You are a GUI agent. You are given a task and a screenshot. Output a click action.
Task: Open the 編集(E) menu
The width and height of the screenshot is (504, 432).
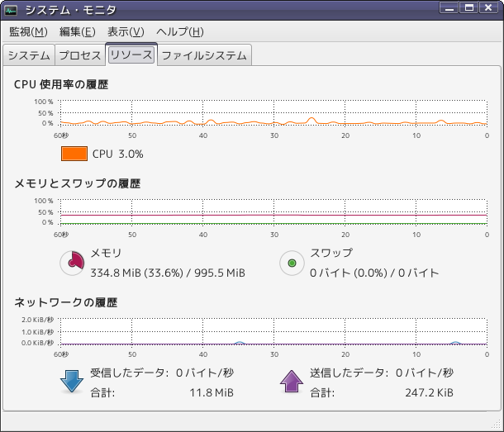(78, 32)
